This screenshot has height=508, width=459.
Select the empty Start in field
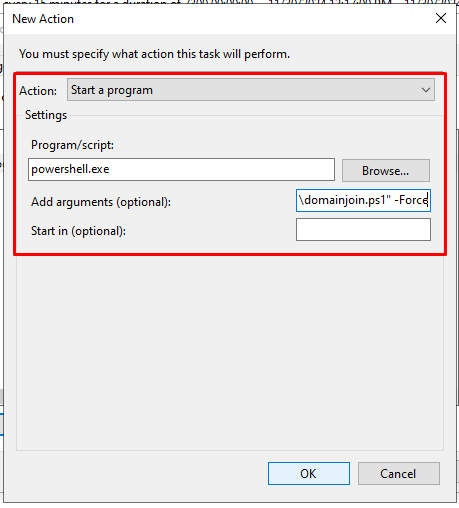coord(363,229)
